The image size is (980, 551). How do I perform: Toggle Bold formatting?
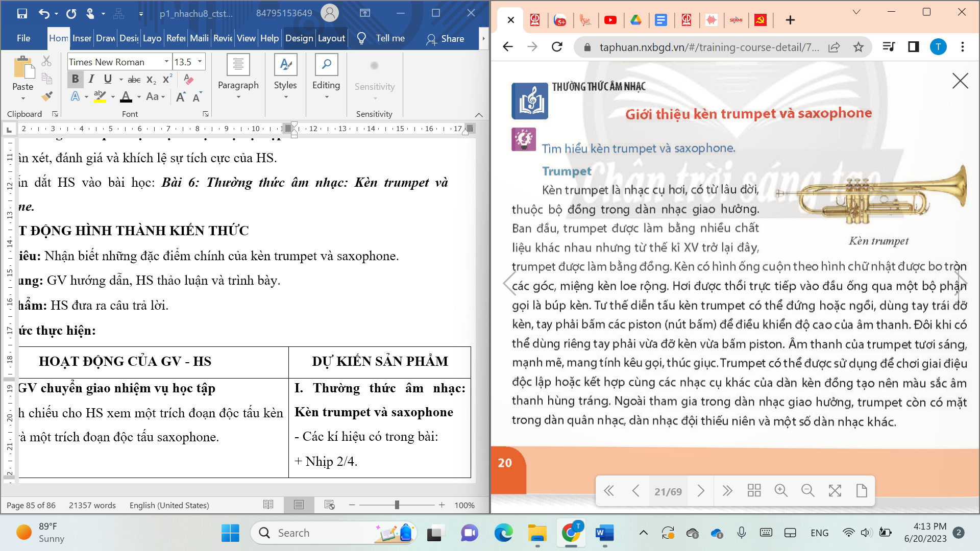pyautogui.click(x=75, y=79)
